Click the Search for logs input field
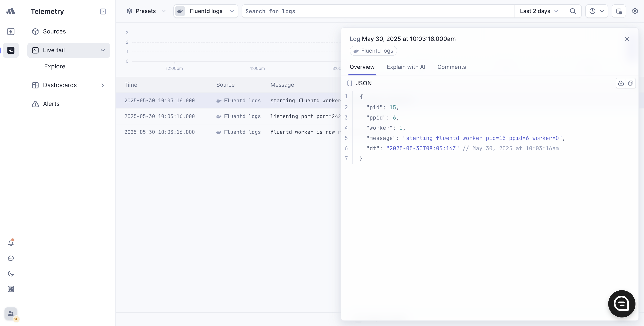This screenshot has height=326, width=644. click(x=350, y=11)
